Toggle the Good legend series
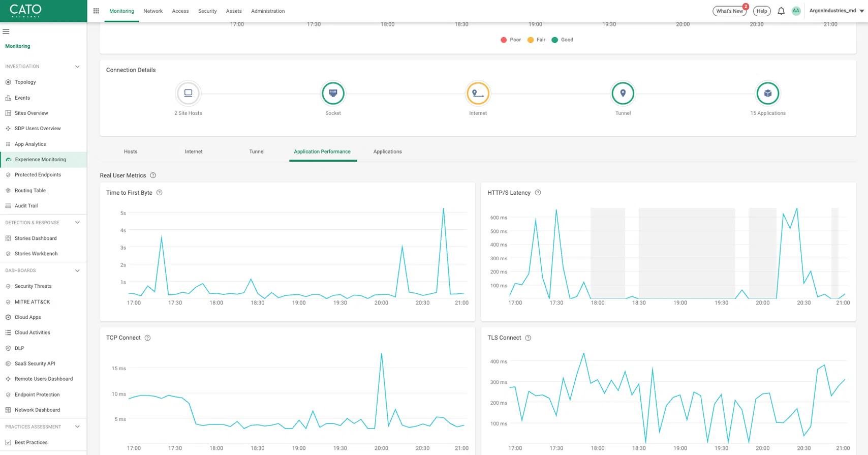This screenshot has height=455, width=868. pyautogui.click(x=563, y=40)
